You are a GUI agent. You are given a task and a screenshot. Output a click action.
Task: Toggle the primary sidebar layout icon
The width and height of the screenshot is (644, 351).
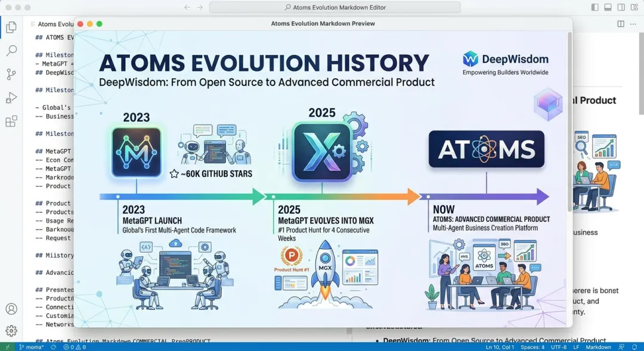click(x=595, y=7)
